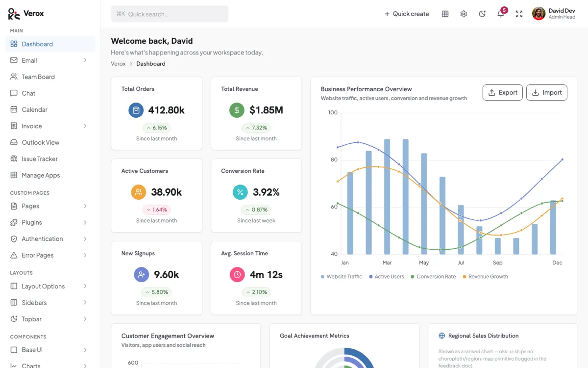
Task: Toggle Website Traffic legend item
Action: coord(342,277)
